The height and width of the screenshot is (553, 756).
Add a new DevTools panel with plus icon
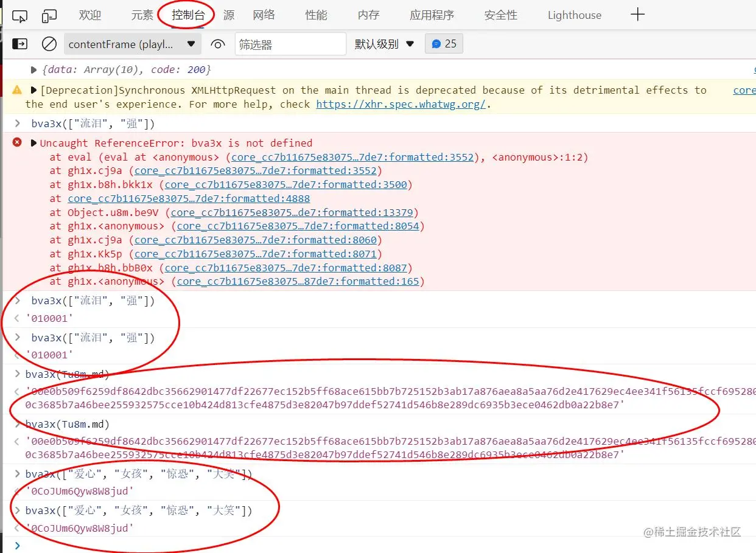(x=637, y=15)
